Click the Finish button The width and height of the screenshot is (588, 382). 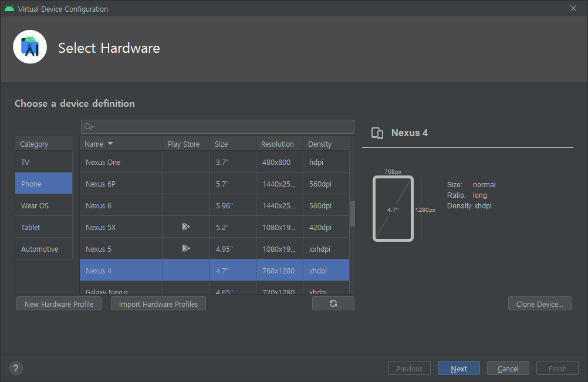(x=557, y=369)
